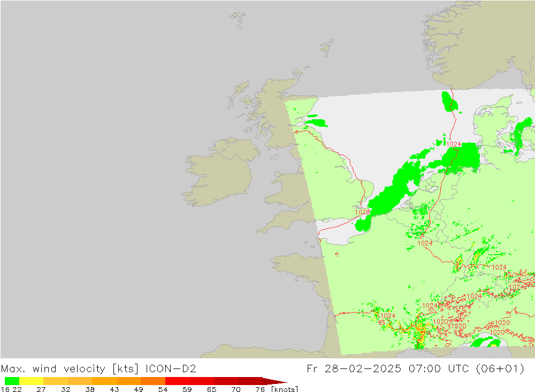Pick the 38–43 knots orange legend segment

click(104, 381)
